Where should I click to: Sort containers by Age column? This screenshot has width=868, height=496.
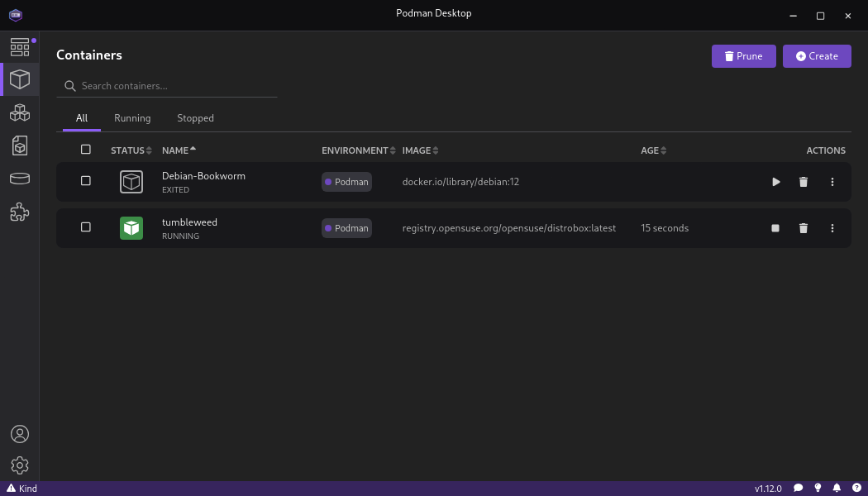coord(654,150)
